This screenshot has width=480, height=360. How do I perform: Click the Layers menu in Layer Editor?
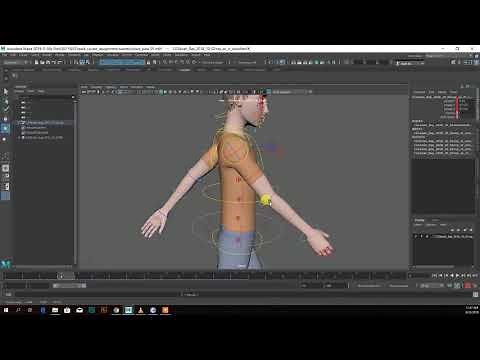[x=418, y=225]
